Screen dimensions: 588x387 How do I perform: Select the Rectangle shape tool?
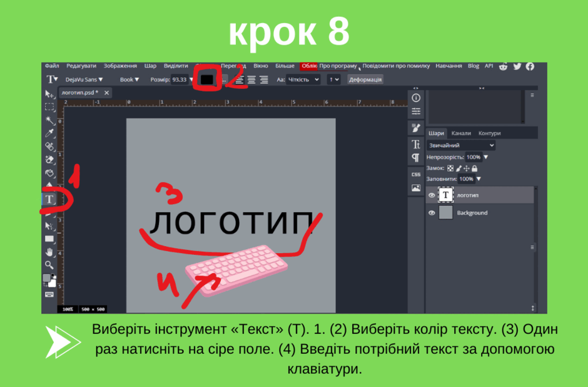(x=49, y=239)
